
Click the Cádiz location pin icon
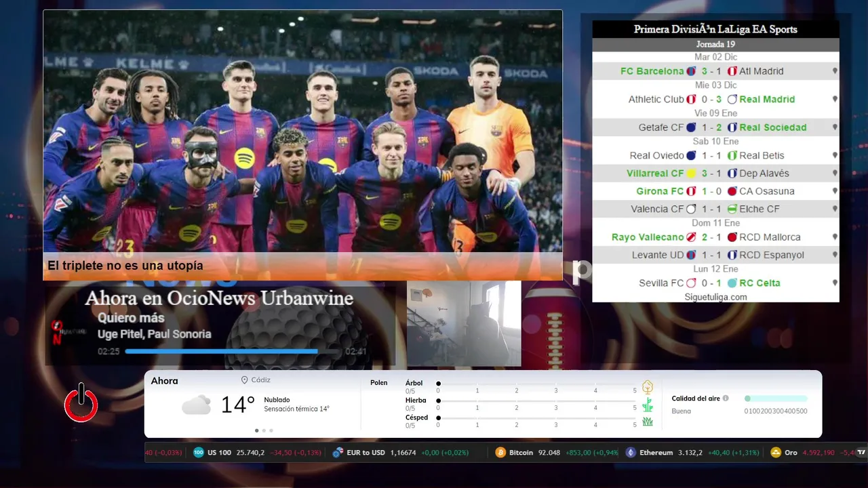pyautogui.click(x=244, y=380)
